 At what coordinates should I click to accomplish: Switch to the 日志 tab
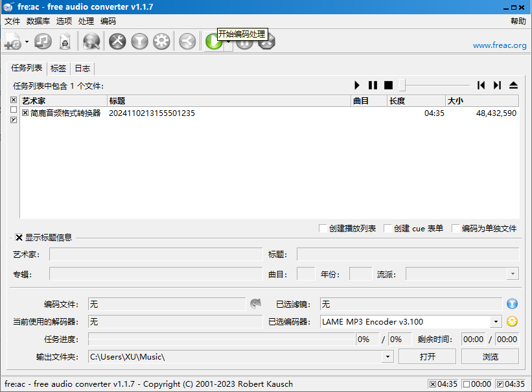point(82,68)
